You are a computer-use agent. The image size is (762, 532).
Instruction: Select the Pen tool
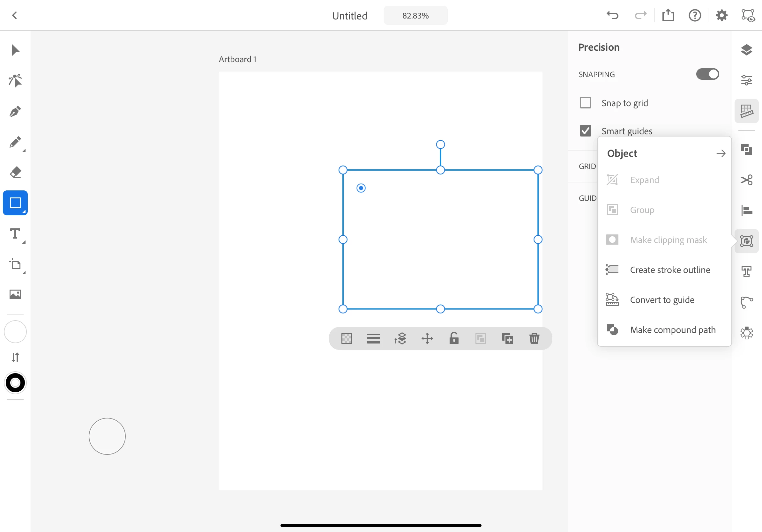[15, 111]
